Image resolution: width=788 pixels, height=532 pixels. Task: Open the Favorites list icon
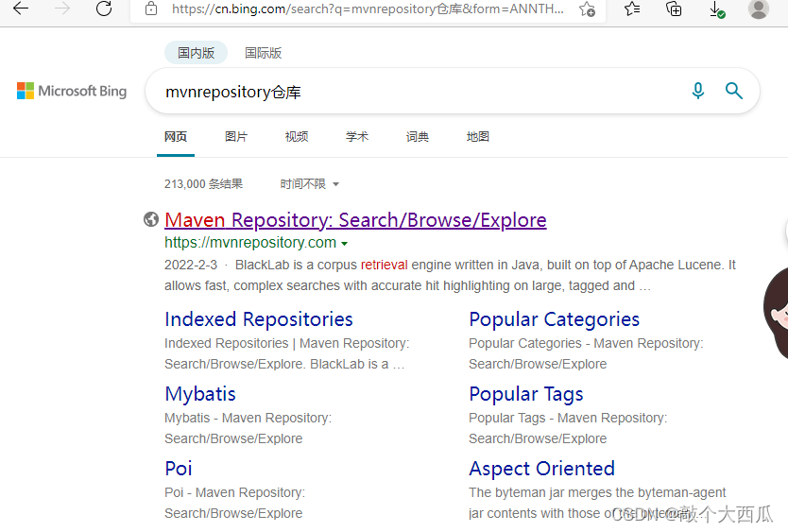(632, 9)
